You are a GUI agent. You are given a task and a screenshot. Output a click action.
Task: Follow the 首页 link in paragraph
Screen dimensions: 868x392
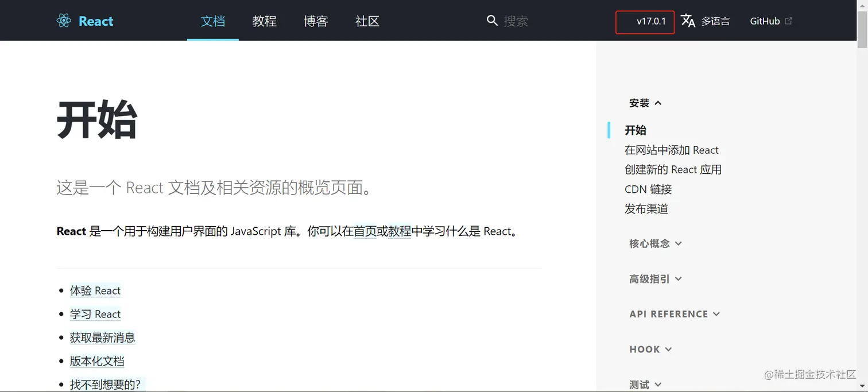[365, 232]
